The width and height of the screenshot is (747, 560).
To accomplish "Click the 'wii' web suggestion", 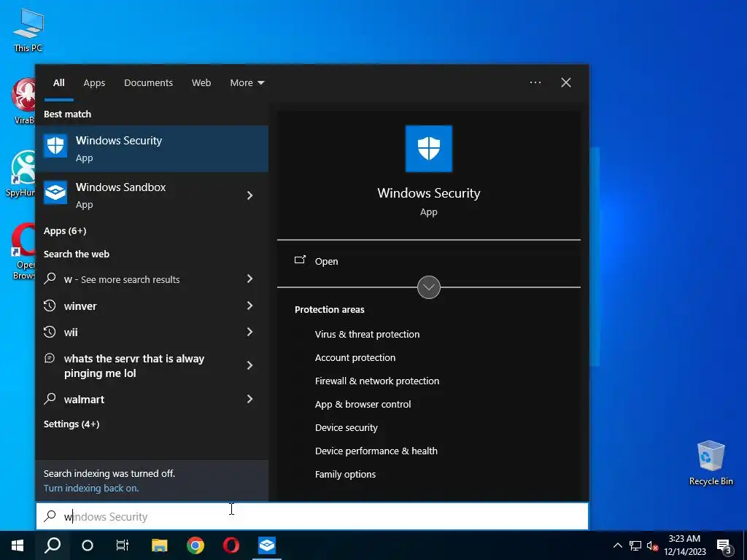I will tap(71, 332).
